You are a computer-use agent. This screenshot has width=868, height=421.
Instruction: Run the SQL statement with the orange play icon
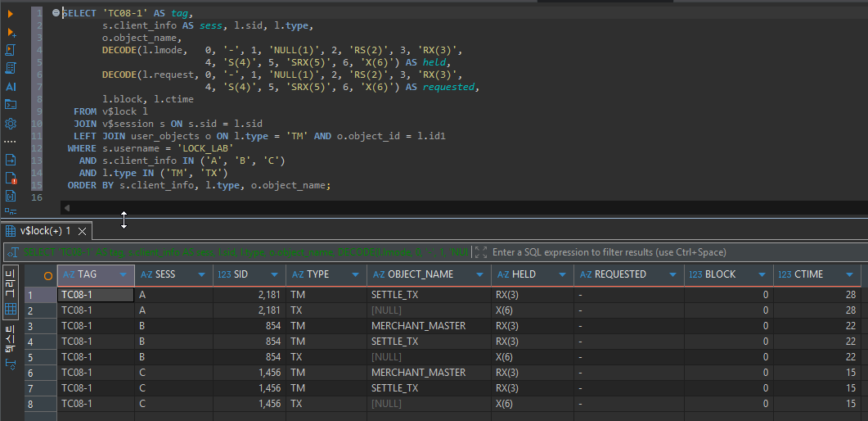[x=10, y=14]
